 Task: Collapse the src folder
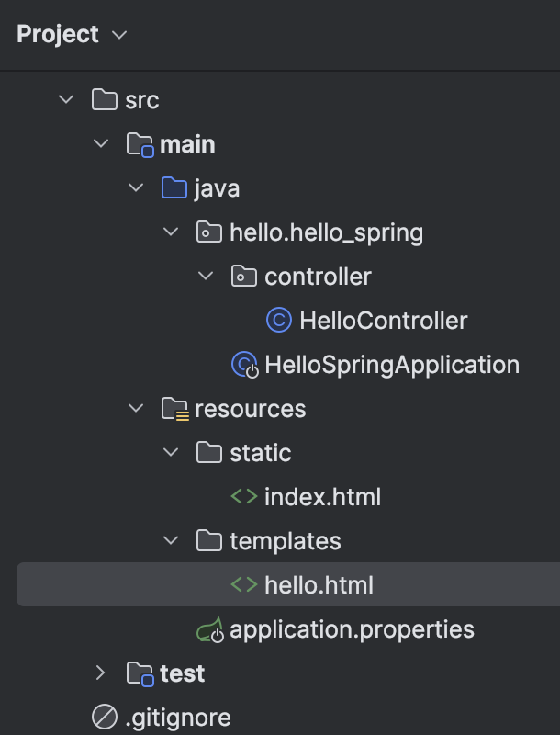click(66, 99)
